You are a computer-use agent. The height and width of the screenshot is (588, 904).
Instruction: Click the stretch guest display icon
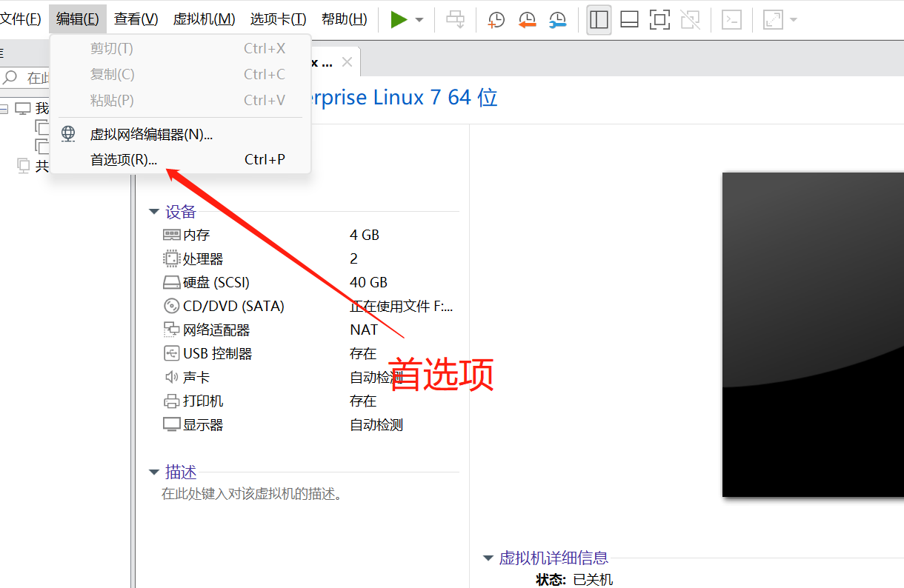[773, 19]
